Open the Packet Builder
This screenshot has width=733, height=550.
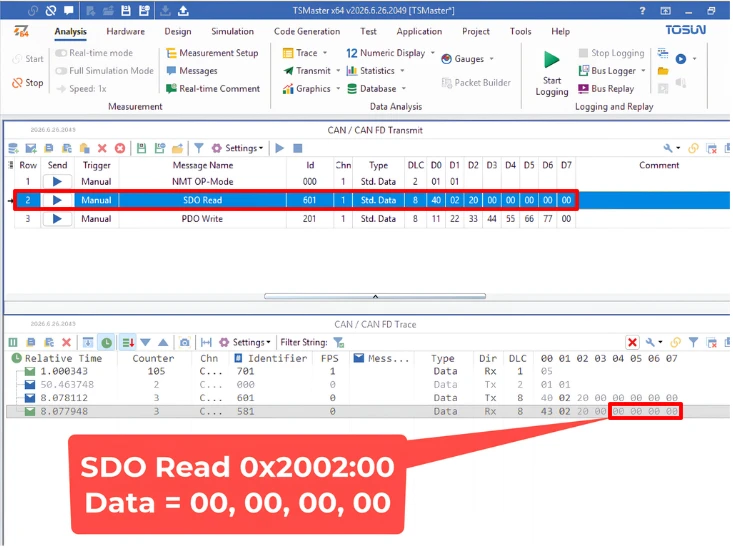tap(476, 83)
